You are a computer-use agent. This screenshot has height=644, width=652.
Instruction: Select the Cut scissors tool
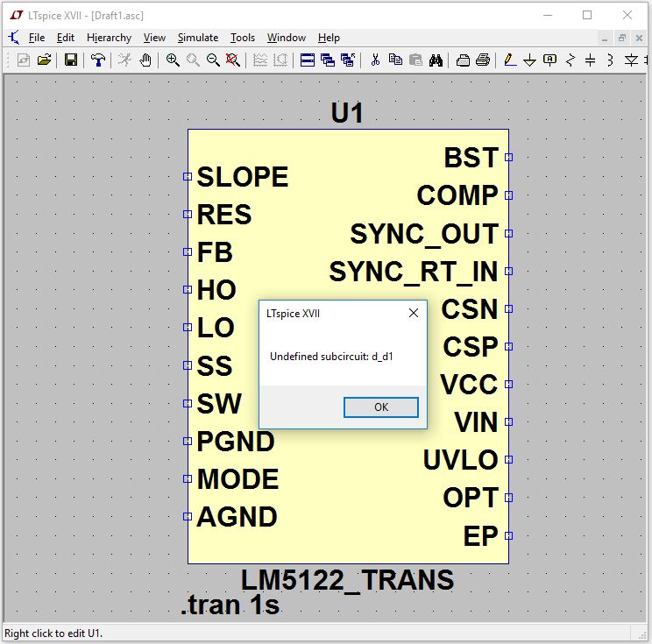[x=375, y=60]
